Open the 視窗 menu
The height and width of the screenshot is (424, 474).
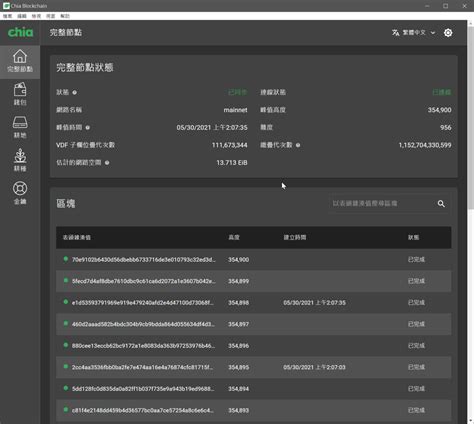pyautogui.click(x=50, y=16)
